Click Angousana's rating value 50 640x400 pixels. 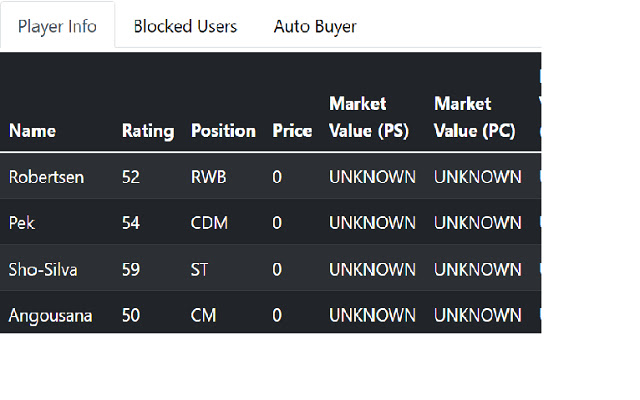pos(131,316)
